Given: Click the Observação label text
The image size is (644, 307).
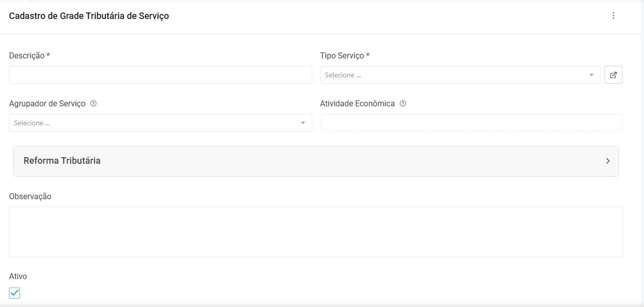Looking at the screenshot, I should coord(30,197).
